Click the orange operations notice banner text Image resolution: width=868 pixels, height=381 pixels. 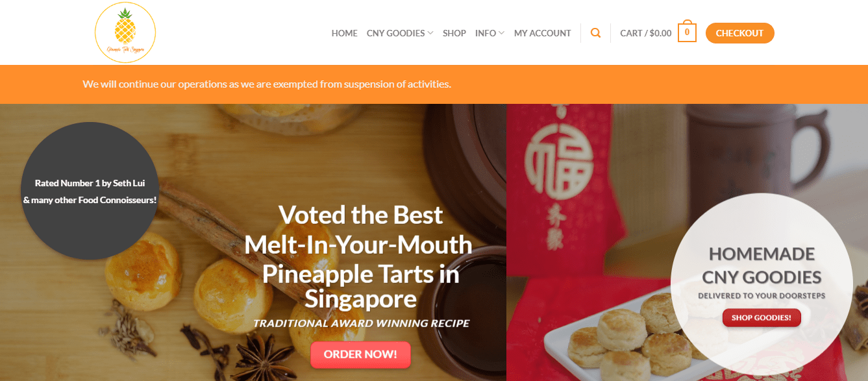click(x=267, y=84)
